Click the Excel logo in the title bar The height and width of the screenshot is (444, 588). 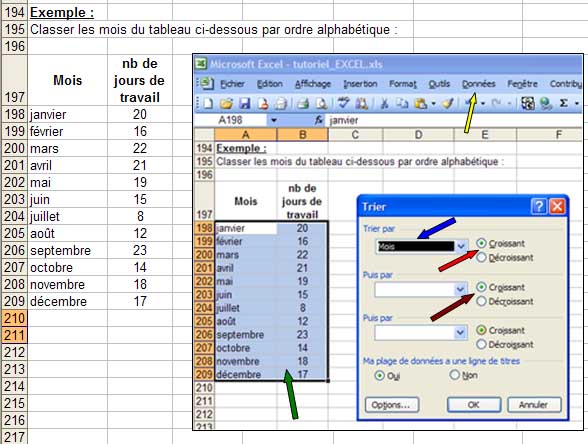point(201,64)
